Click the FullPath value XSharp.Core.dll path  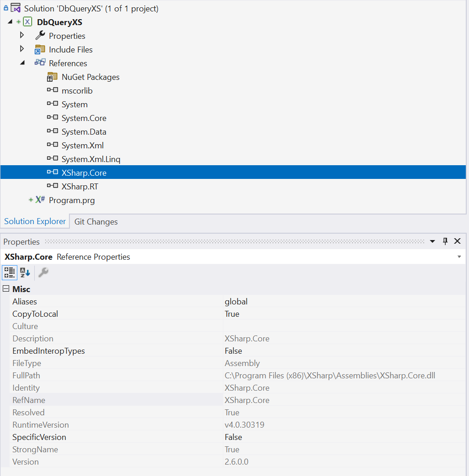pyautogui.click(x=330, y=376)
